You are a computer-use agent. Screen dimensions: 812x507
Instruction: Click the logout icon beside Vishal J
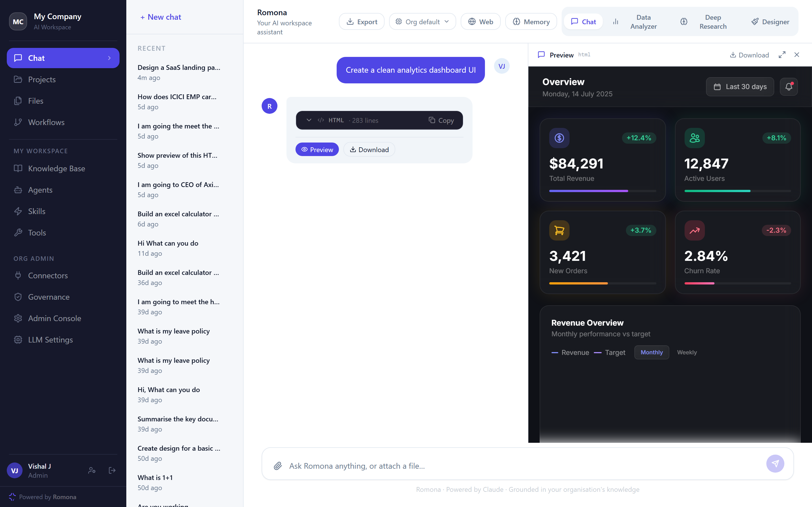pyautogui.click(x=112, y=470)
